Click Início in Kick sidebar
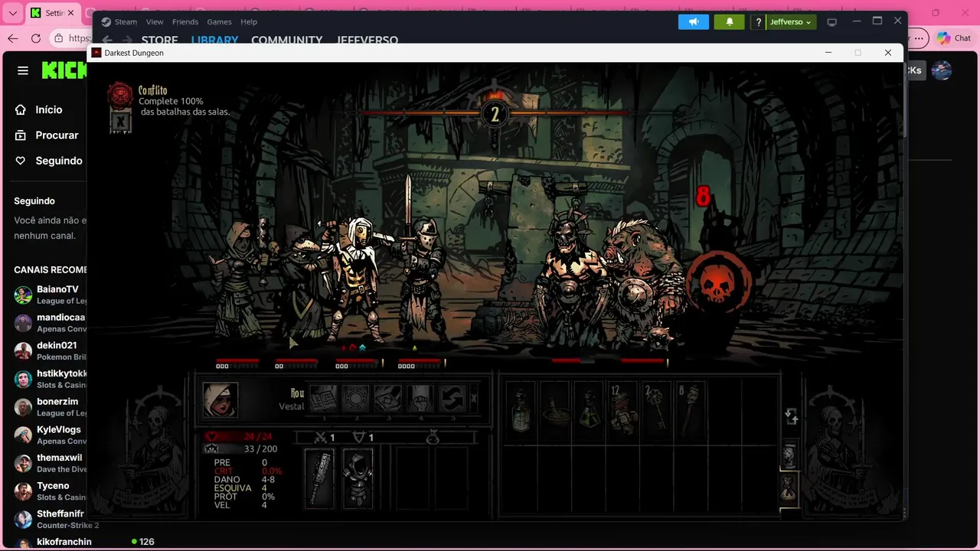 [x=40, y=109]
